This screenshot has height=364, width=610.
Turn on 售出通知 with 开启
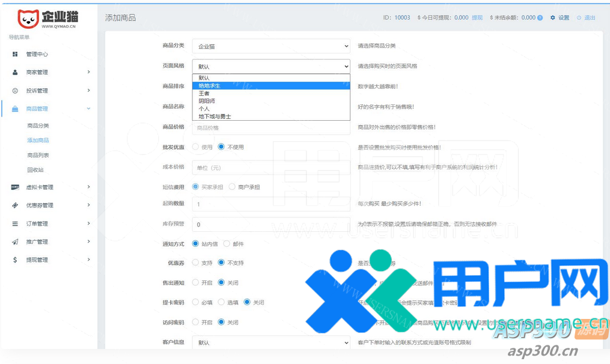tap(196, 283)
